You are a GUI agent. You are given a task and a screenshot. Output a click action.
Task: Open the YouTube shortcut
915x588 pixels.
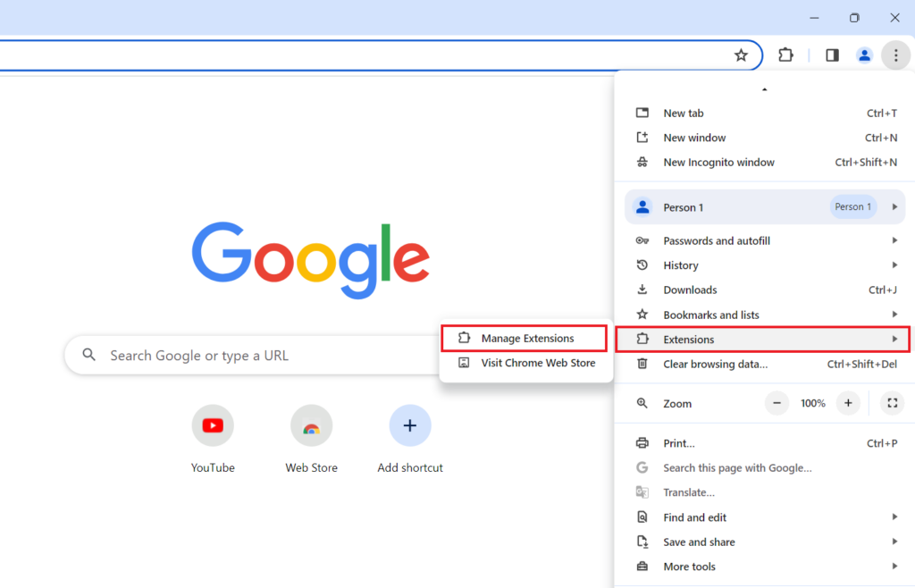213,439
